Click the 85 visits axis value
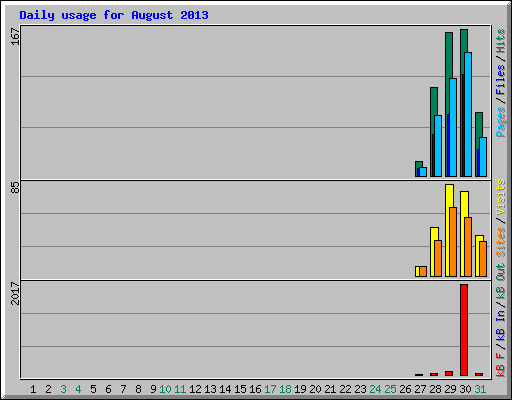This screenshot has height=400, width=512. [15, 187]
